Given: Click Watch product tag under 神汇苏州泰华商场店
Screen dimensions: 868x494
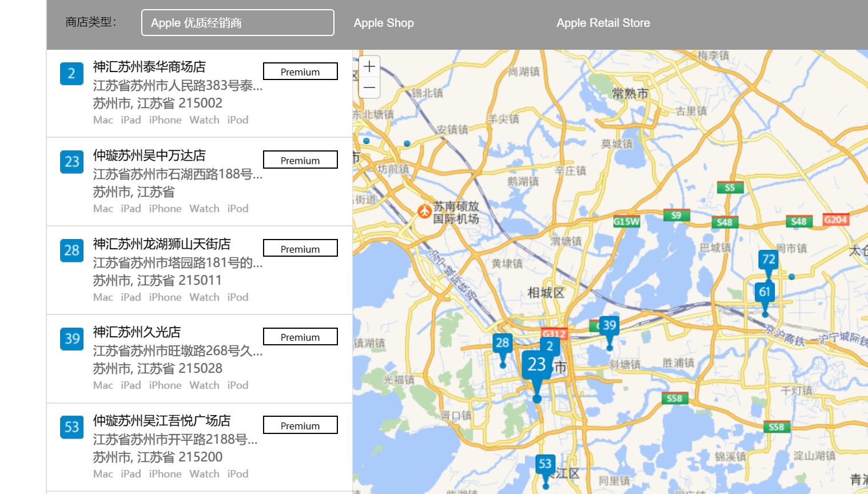Looking at the screenshot, I should click(204, 120).
